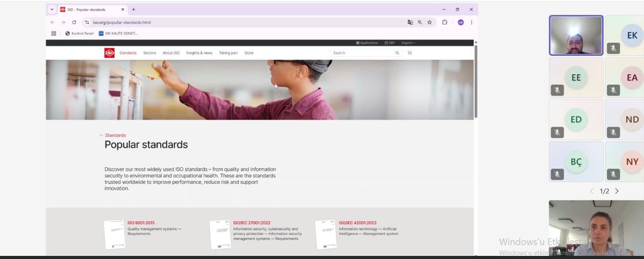Viewport: 644px width, 259px height.
Task: Toggle the muted microphone on the EE participant tile
Action: coord(557,90)
